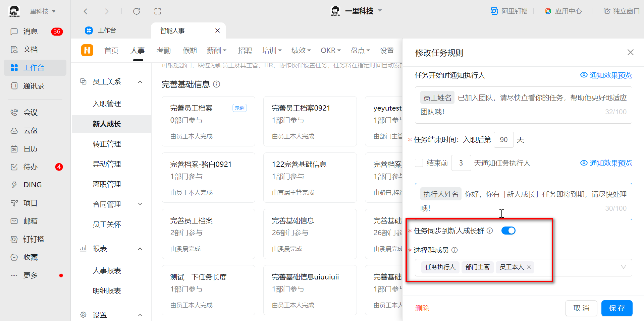Click the back navigation arrow
The height and width of the screenshot is (321, 644).
[x=86, y=11]
